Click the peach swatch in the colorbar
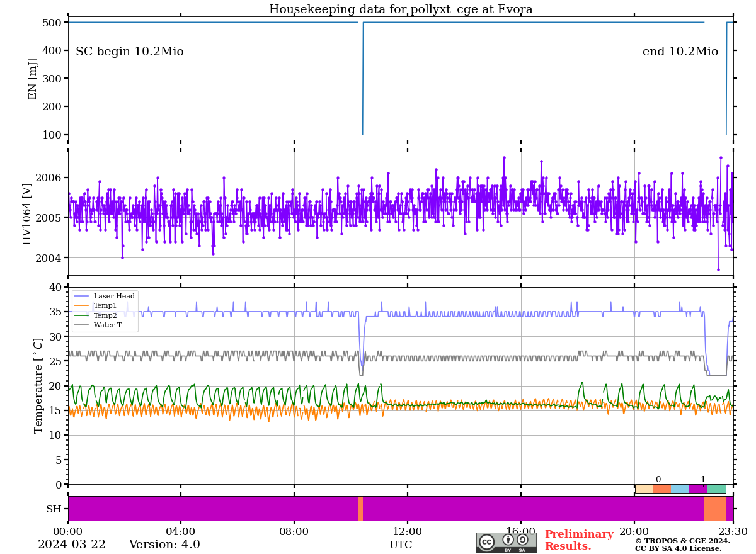Image resolution: width=756 pixels, height=554 pixels. pos(644,489)
